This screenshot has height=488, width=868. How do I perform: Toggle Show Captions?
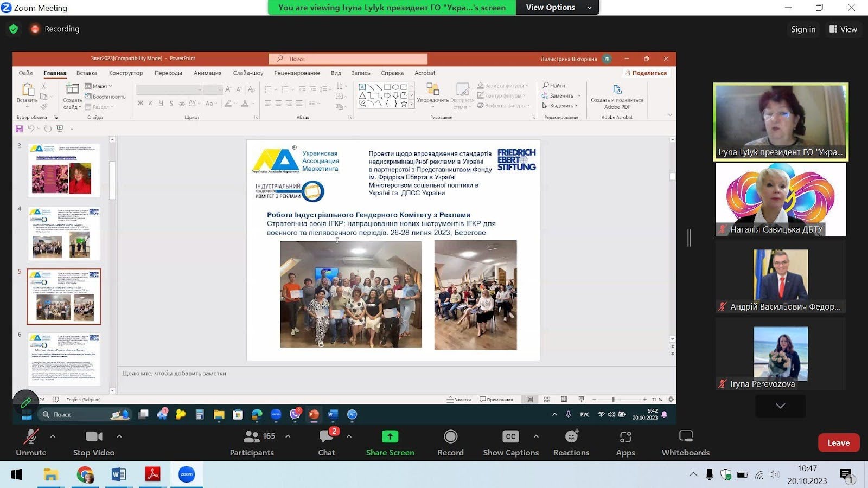click(510, 442)
